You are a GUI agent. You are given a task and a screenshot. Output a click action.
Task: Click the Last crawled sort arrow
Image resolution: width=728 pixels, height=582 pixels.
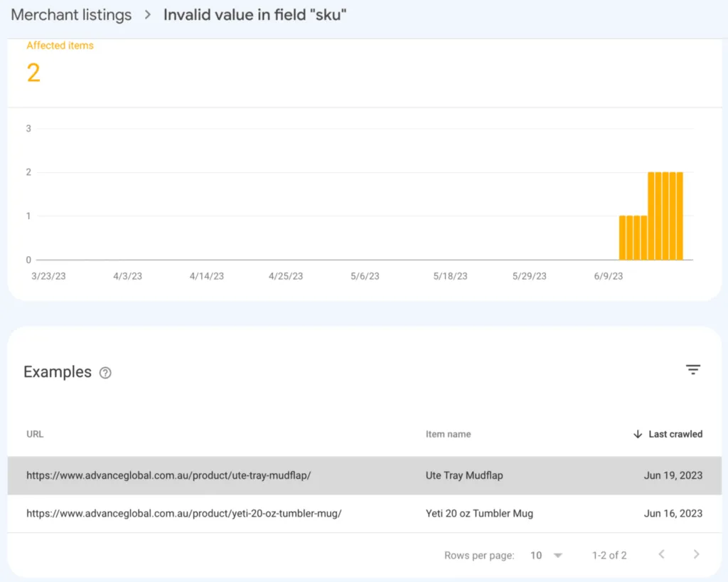coord(638,434)
